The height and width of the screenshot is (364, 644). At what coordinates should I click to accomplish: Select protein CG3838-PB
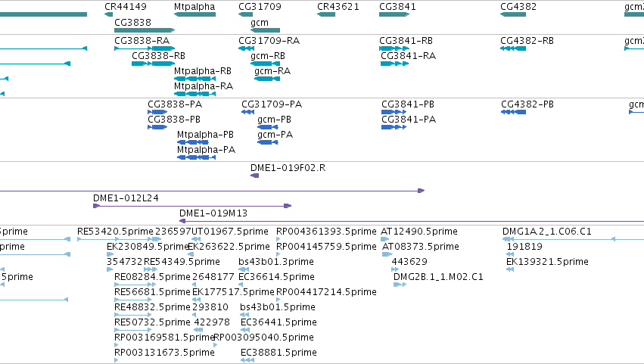pos(174,120)
